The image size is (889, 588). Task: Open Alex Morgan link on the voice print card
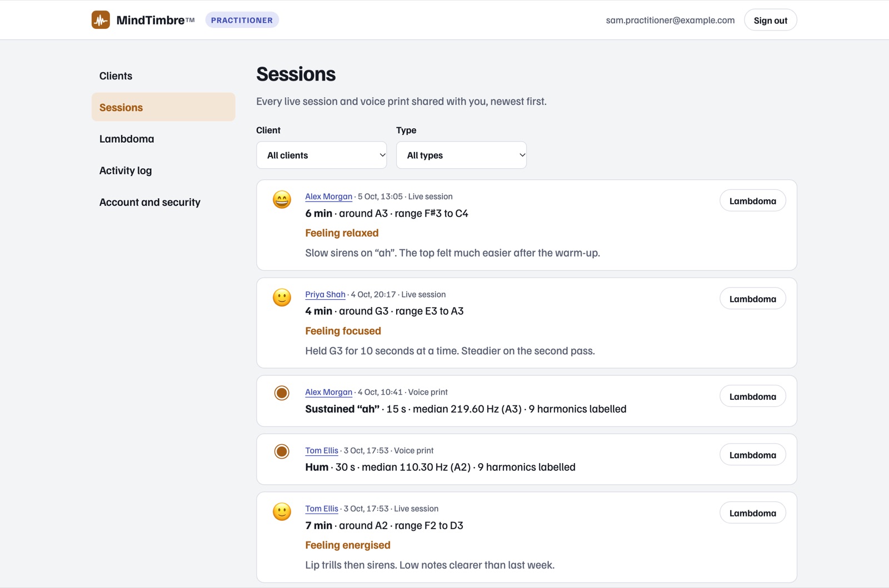tap(328, 392)
